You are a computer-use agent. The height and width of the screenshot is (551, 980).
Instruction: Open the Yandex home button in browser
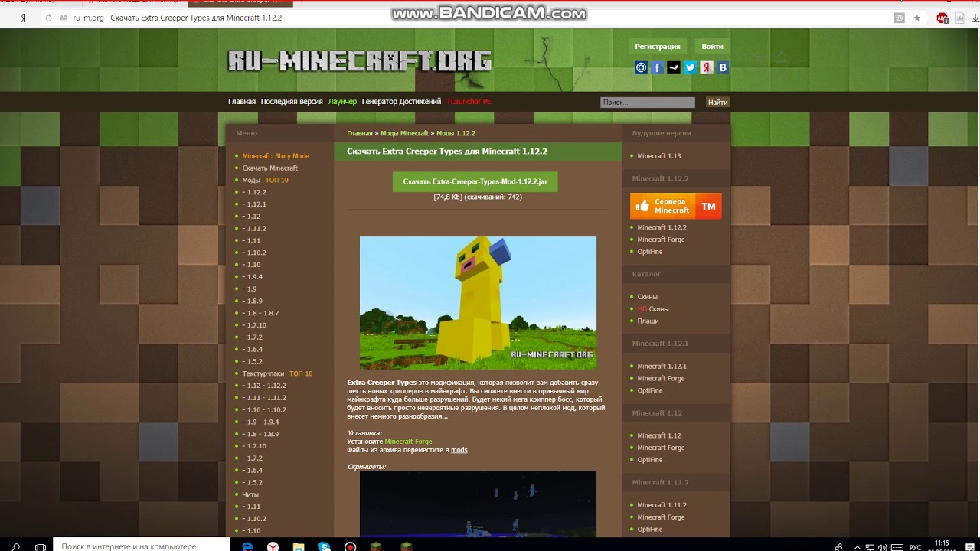click(x=23, y=18)
